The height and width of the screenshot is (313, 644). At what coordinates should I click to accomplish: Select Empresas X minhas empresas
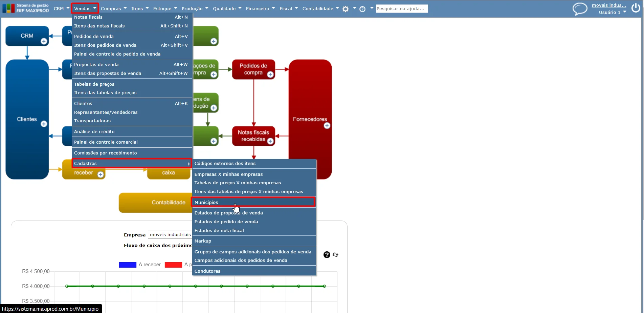254,174
